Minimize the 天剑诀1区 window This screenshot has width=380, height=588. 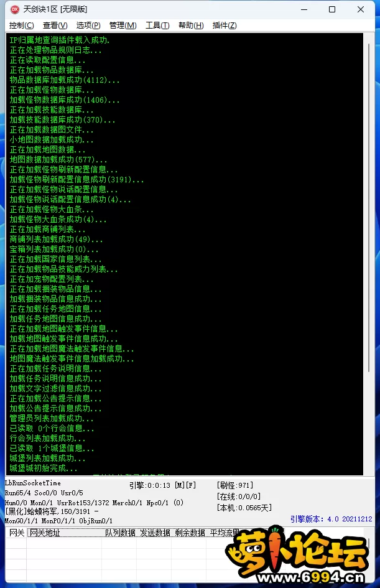(x=304, y=9)
